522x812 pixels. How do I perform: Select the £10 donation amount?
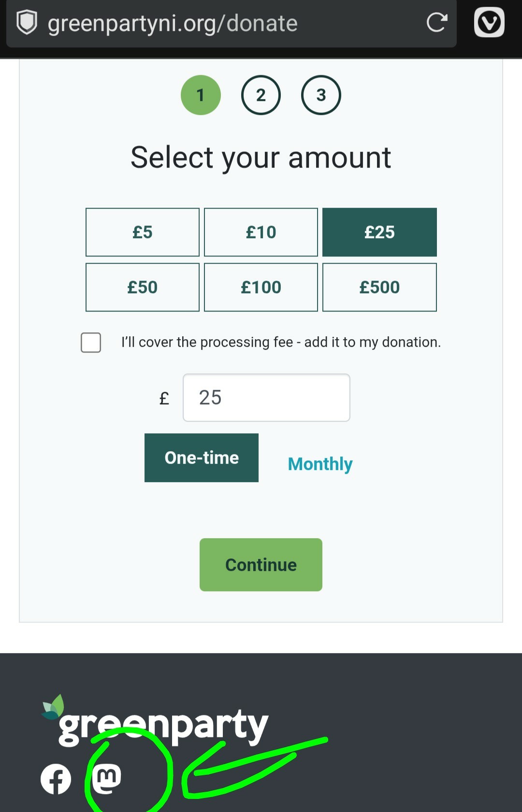click(x=261, y=232)
